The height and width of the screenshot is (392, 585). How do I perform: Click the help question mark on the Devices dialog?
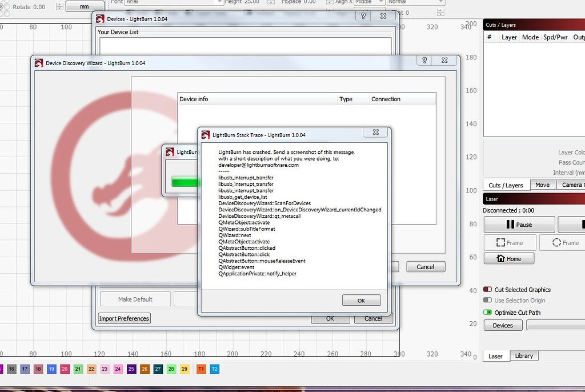363,17
